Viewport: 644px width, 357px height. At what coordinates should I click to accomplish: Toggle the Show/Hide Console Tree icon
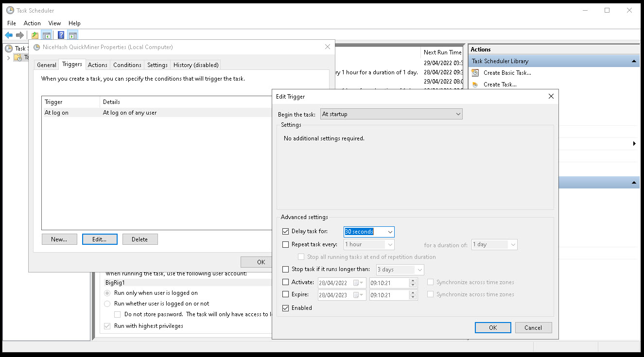[47, 34]
